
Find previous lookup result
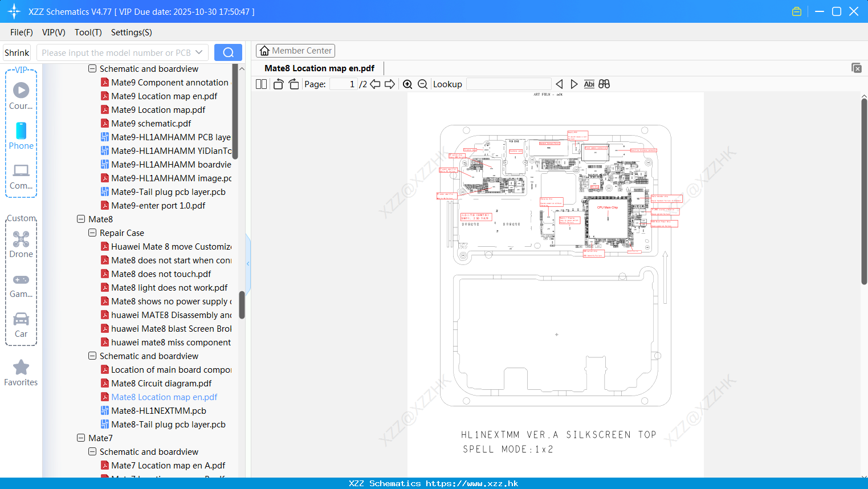coord(559,84)
